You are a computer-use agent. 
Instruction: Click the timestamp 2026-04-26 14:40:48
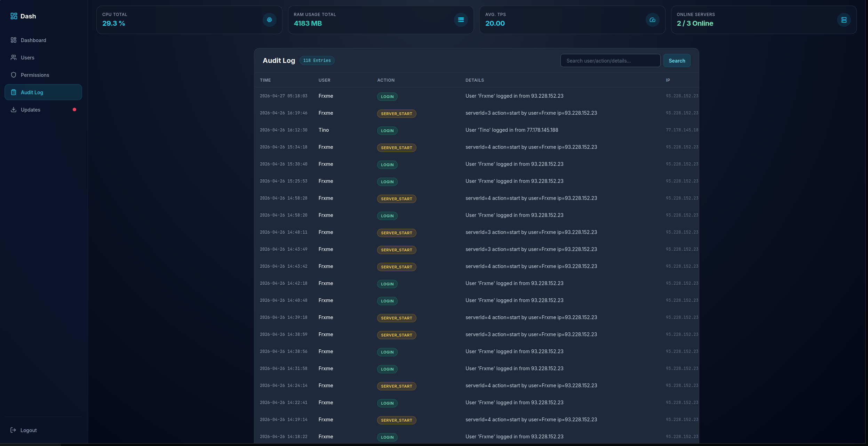[284, 300]
